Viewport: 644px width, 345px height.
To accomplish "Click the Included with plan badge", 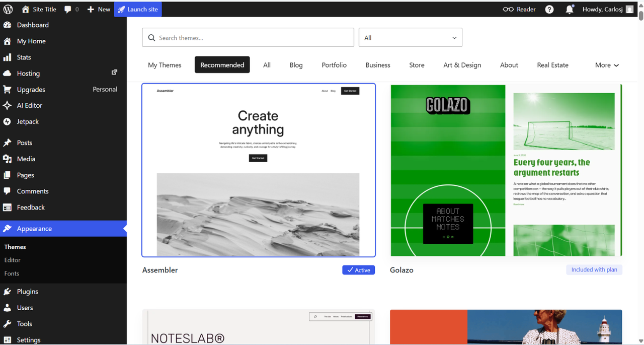I will 594,270.
